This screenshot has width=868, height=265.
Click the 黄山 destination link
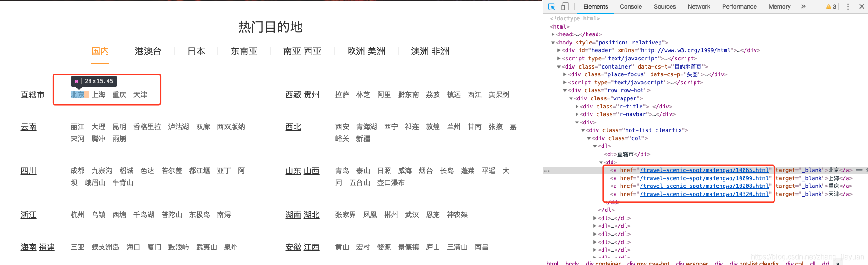point(342,247)
